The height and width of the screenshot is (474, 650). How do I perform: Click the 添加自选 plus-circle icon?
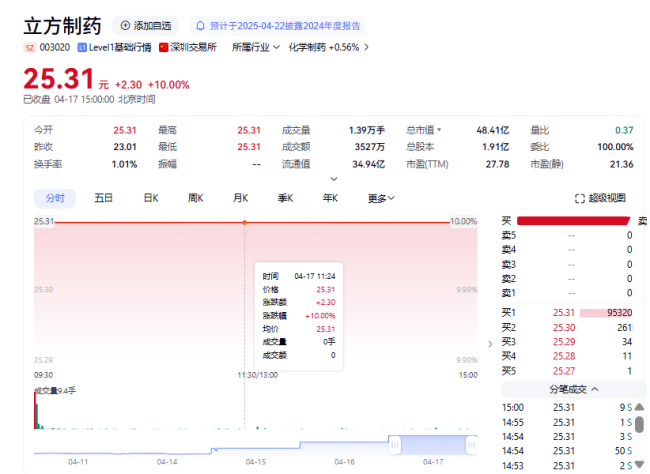pos(125,26)
